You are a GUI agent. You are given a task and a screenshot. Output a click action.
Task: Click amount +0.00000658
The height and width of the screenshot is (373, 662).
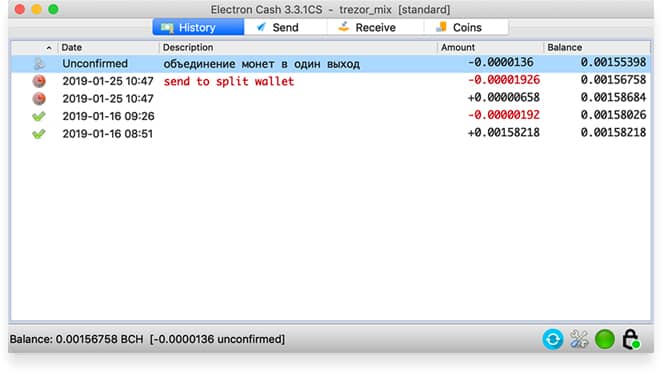coord(504,98)
